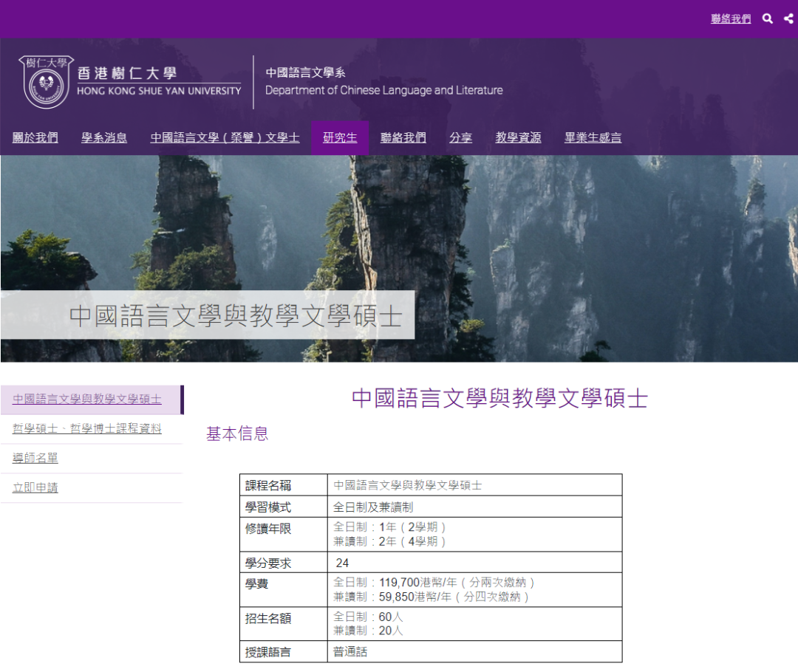Open the 分享 navigation menu
The width and height of the screenshot is (798, 672).
tap(460, 137)
